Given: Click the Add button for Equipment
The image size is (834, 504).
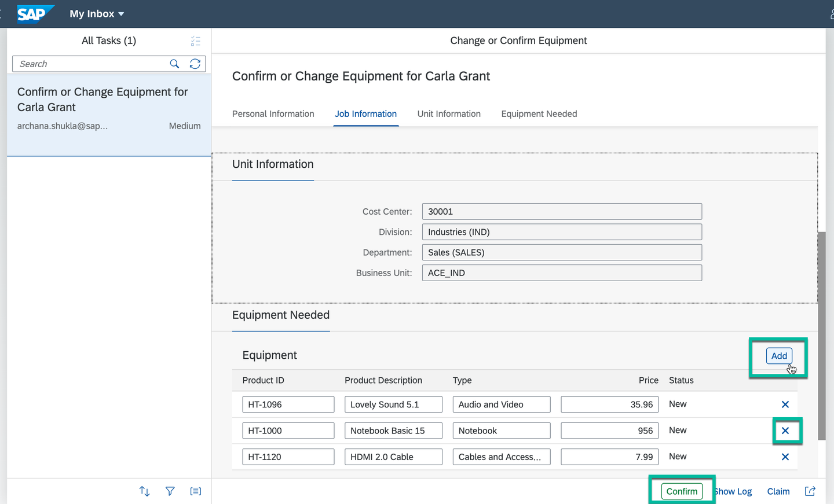Looking at the screenshot, I should tap(779, 356).
